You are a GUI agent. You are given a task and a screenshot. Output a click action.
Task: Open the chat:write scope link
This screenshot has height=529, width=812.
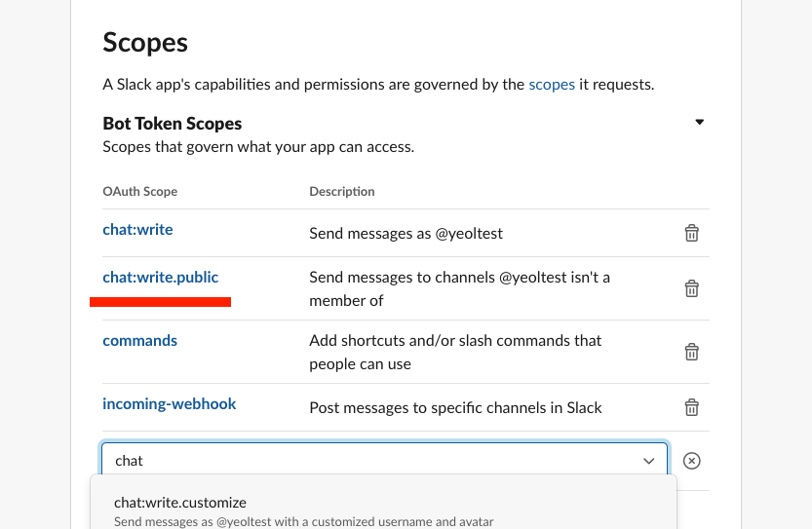pyautogui.click(x=137, y=229)
